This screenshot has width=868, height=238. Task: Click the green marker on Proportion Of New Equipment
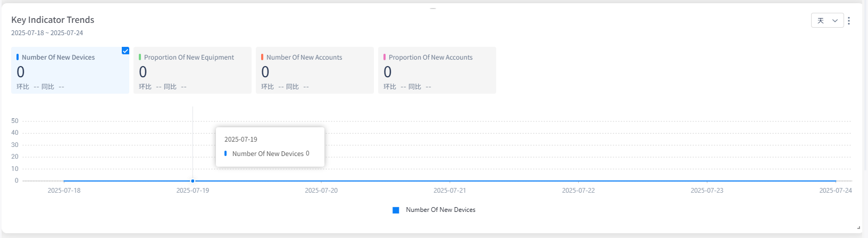tap(140, 57)
